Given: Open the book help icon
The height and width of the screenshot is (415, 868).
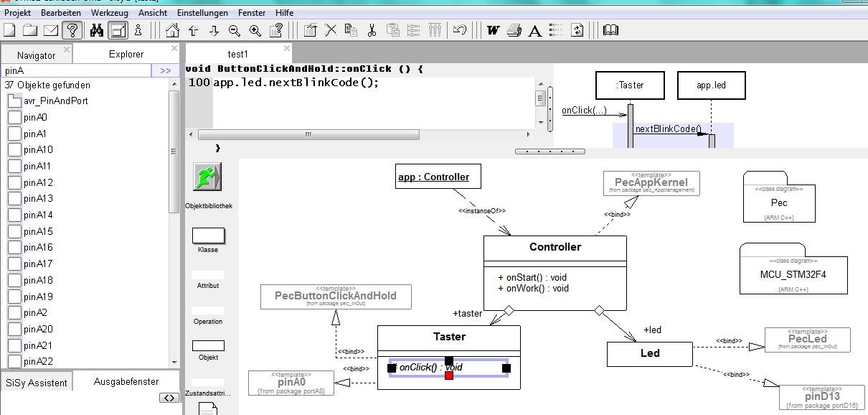Looking at the screenshot, I should pyautogui.click(x=610, y=30).
